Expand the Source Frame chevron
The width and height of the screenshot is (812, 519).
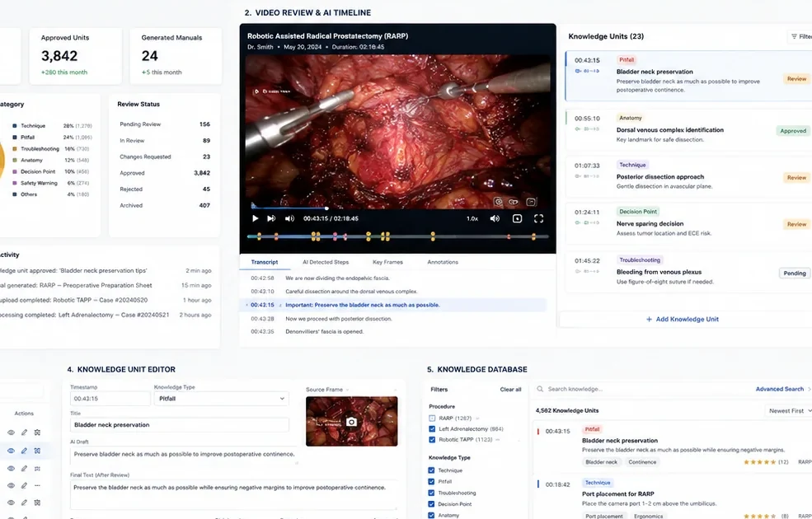tap(347, 390)
